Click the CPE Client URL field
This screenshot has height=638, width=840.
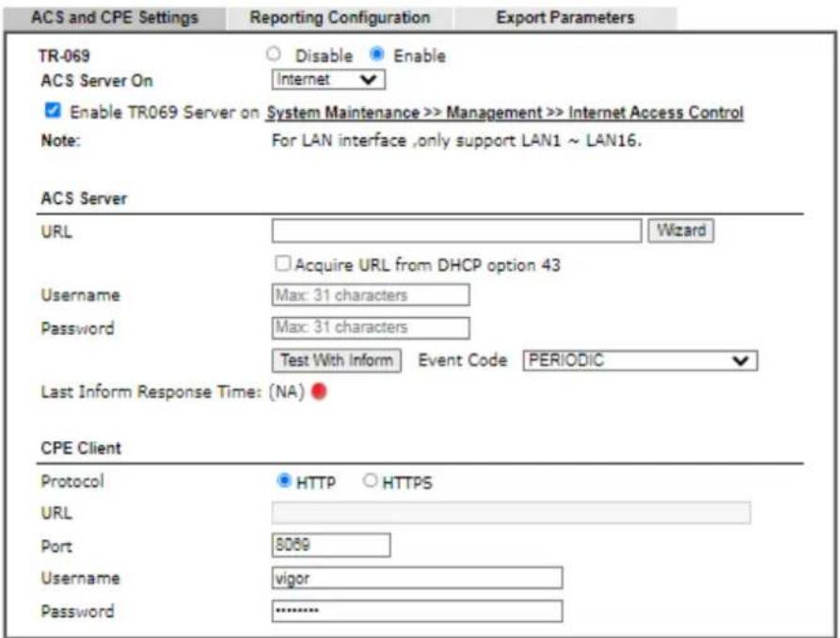click(x=511, y=513)
